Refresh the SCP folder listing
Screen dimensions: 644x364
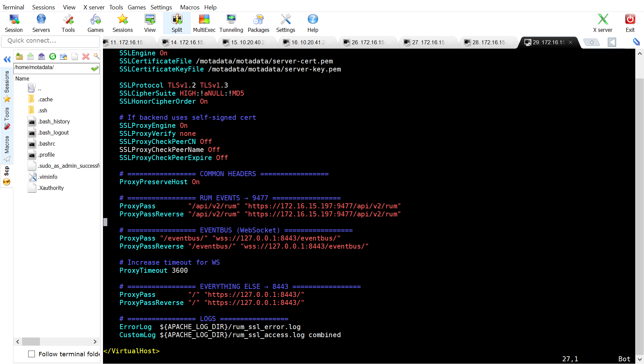pos(53,56)
